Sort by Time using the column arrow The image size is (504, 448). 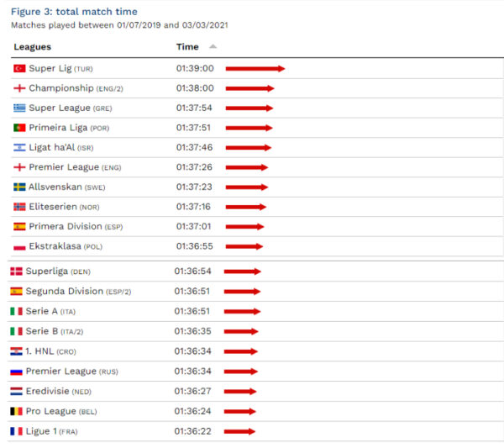tap(213, 47)
